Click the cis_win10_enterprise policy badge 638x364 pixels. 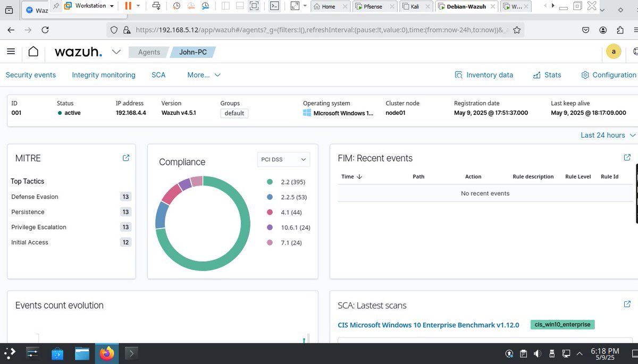click(x=563, y=324)
